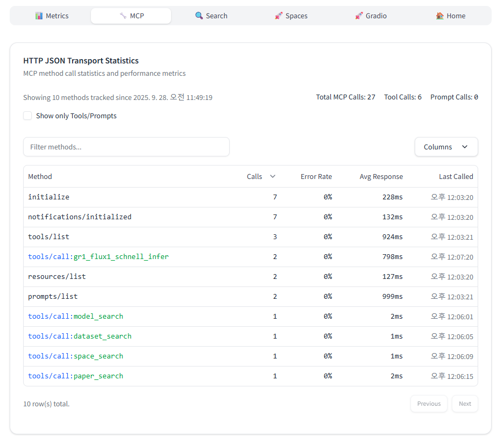
Task: Enable Show only Tools/Prompts checkbox
Action: pos(27,116)
